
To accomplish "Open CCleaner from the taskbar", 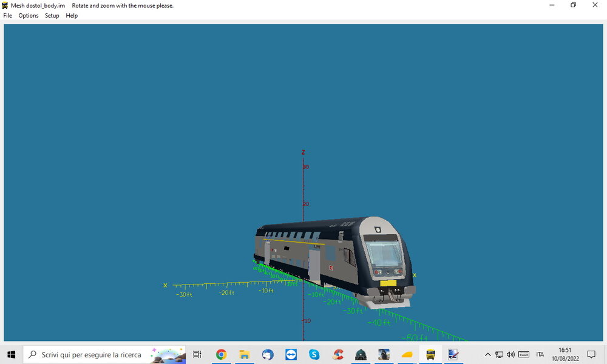I will click(x=337, y=354).
